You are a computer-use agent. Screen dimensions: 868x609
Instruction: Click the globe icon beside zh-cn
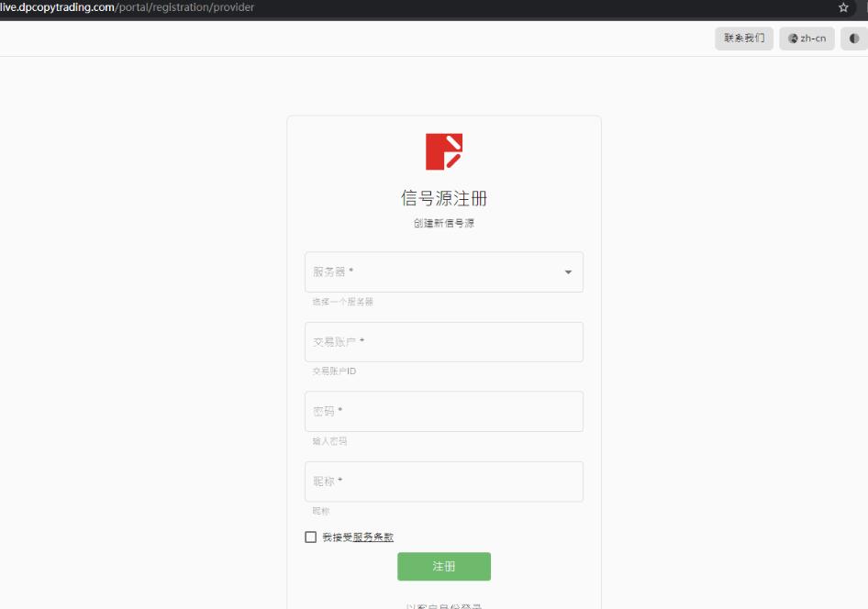pos(793,39)
